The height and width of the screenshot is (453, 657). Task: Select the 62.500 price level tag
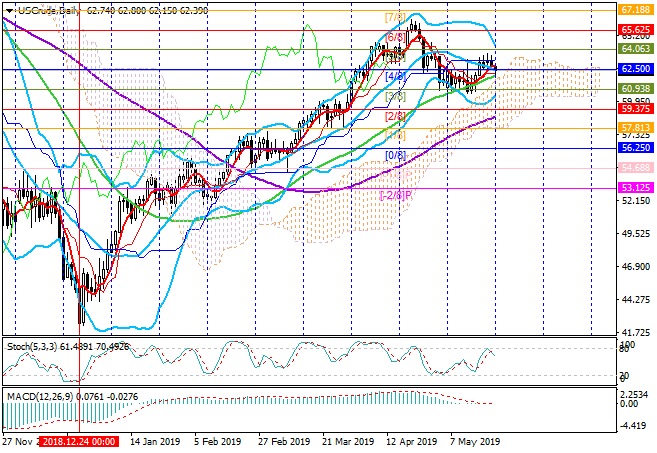[636, 69]
